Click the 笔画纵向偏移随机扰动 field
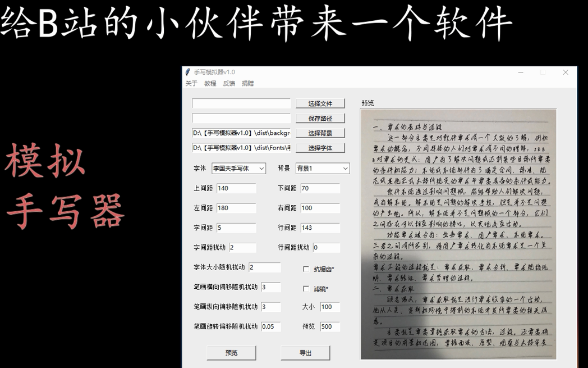Image resolution: width=588 pixels, height=368 pixels. [x=271, y=307]
